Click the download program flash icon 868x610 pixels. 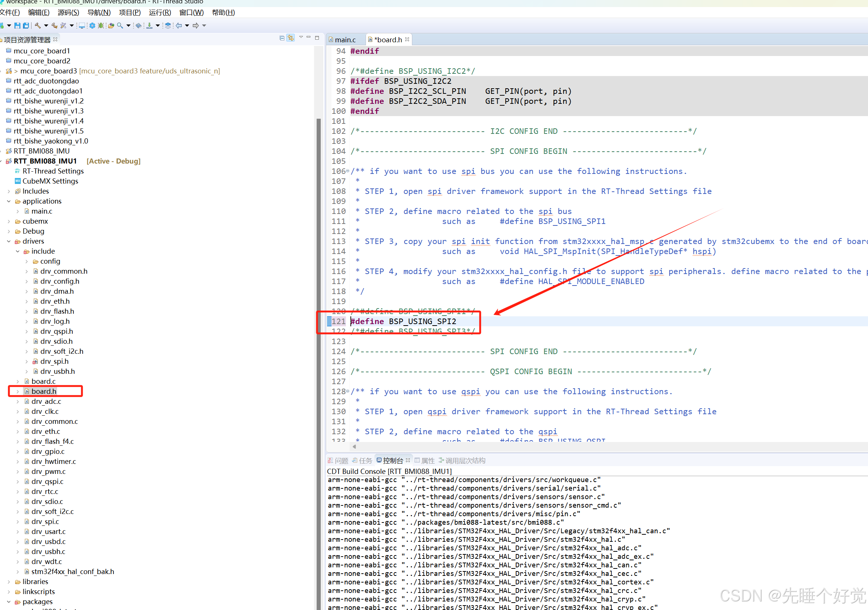click(149, 26)
